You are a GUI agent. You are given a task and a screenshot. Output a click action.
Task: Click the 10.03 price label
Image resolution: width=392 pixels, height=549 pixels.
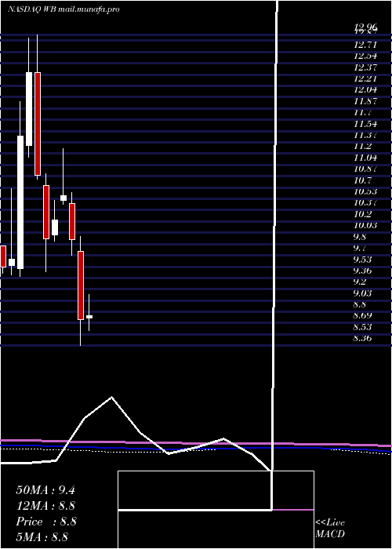click(x=365, y=225)
